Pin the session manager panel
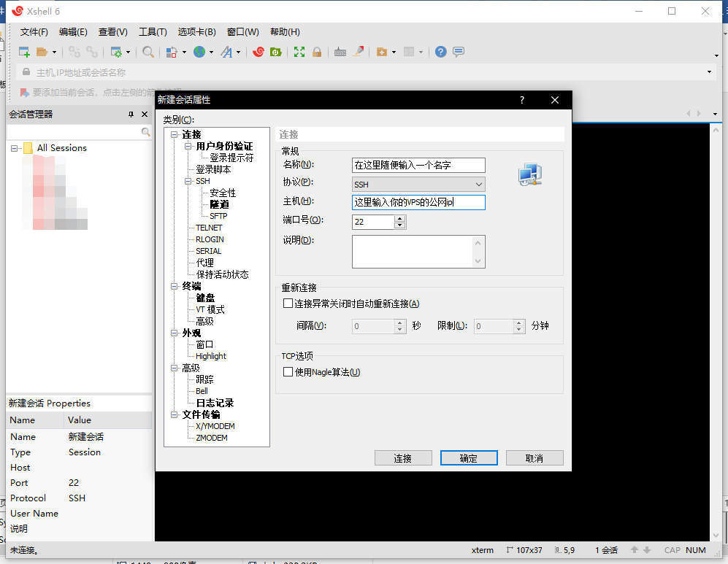The image size is (728, 564). click(x=131, y=114)
